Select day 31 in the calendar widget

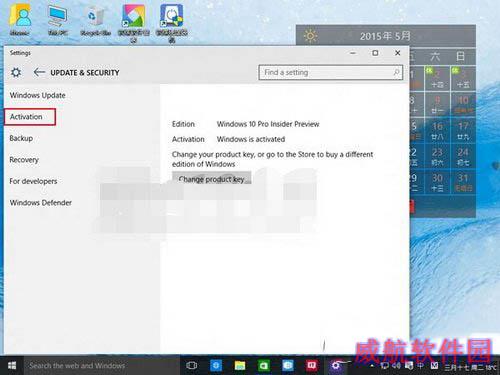coord(463,182)
